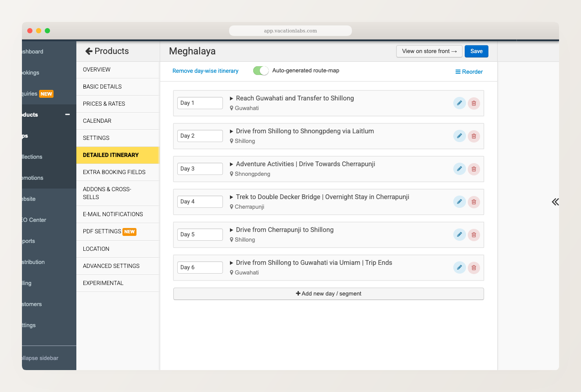Open Experimental section
The height and width of the screenshot is (392, 581).
[118, 283]
